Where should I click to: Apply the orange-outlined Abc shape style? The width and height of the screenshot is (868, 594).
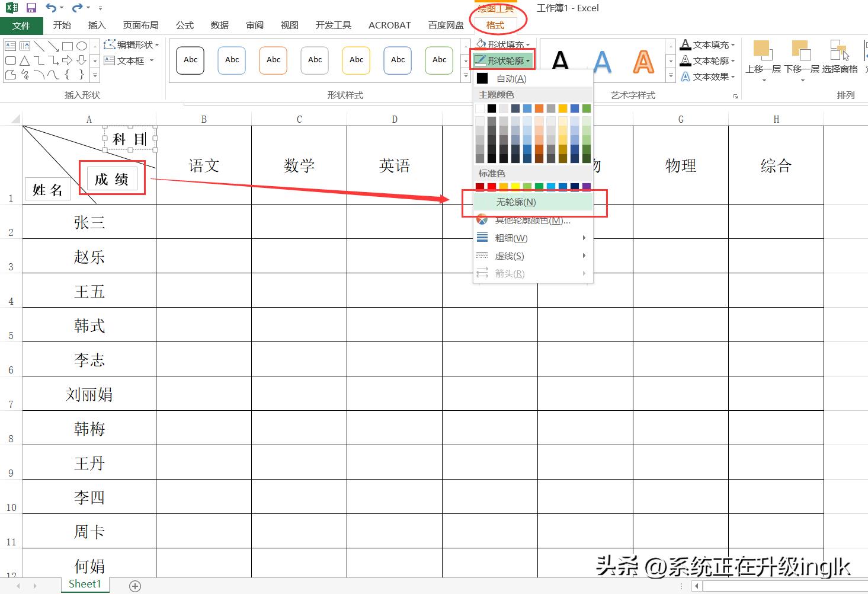[273, 60]
